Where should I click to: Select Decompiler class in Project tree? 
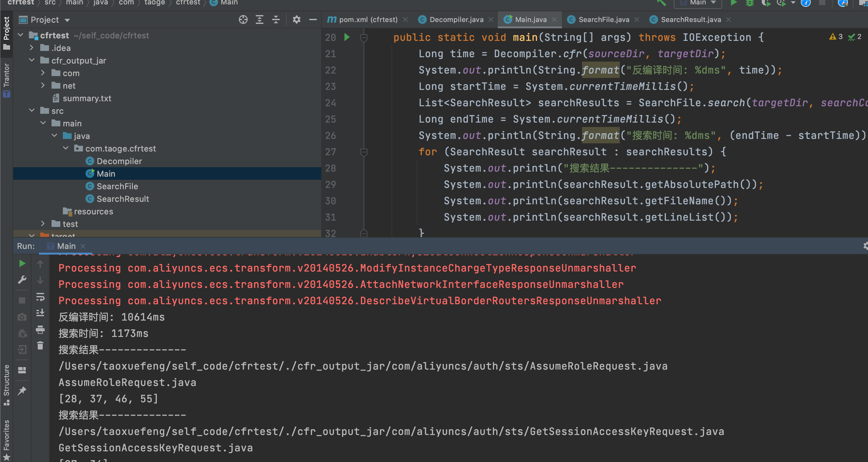tap(119, 161)
